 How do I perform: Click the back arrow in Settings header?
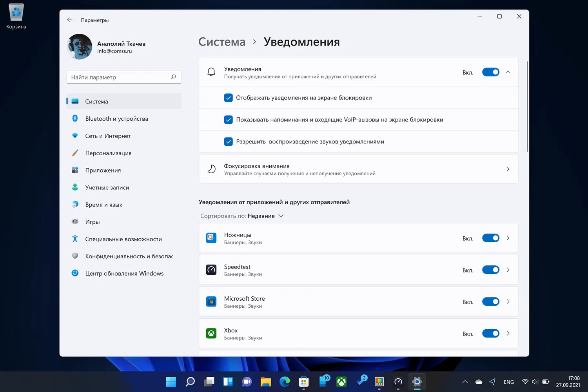70,20
